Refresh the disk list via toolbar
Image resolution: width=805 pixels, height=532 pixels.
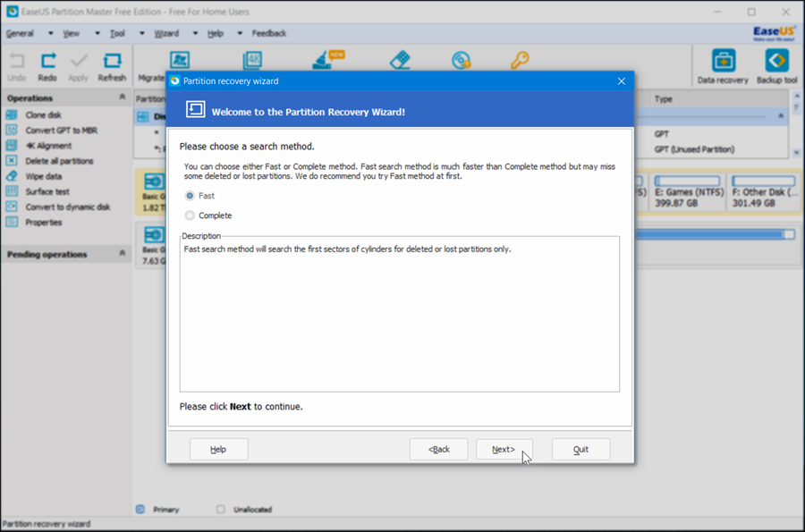pos(112,67)
